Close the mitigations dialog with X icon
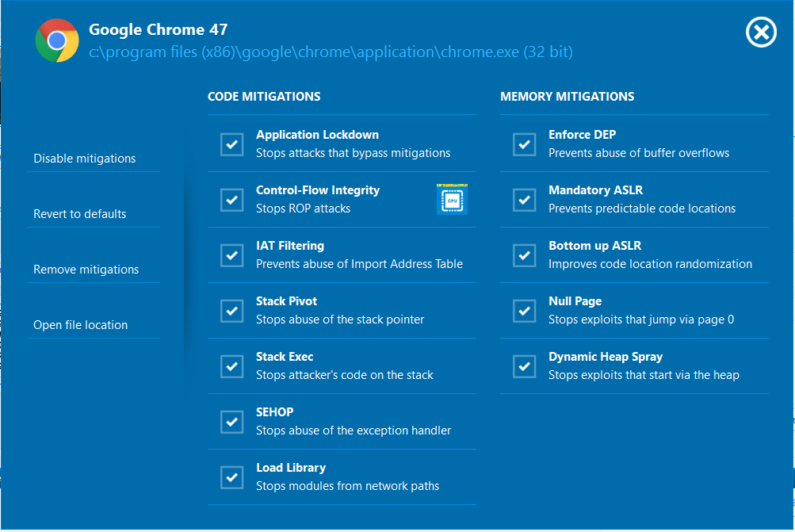The height and width of the screenshot is (532, 795). coord(761,33)
